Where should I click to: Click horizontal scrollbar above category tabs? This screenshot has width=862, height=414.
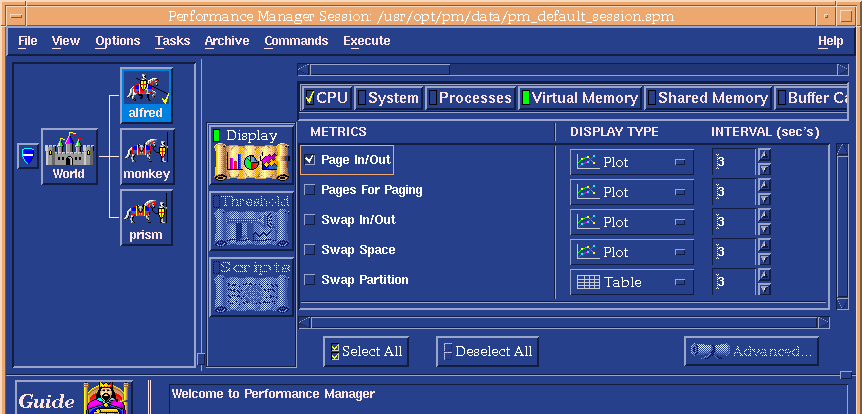click(570, 70)
